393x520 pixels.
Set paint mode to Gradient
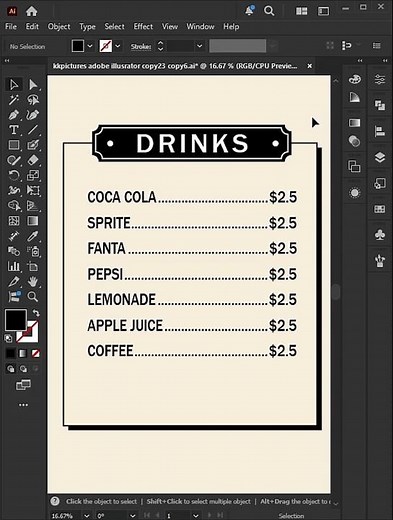[23, 353]
